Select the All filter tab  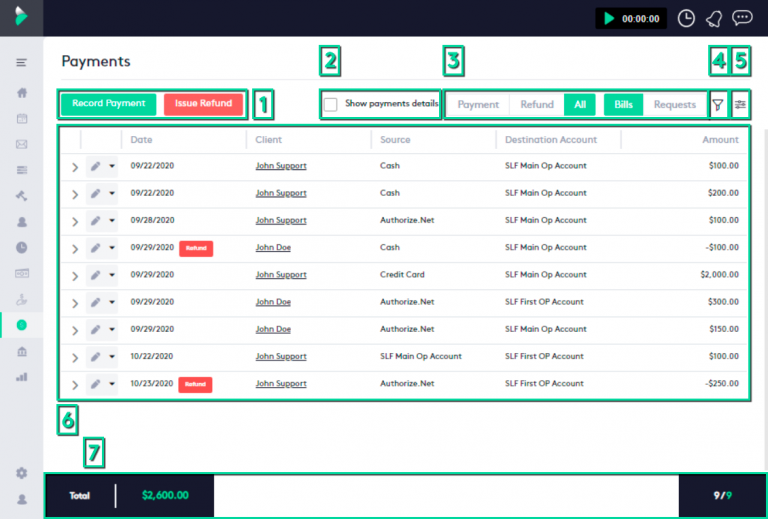580,105
